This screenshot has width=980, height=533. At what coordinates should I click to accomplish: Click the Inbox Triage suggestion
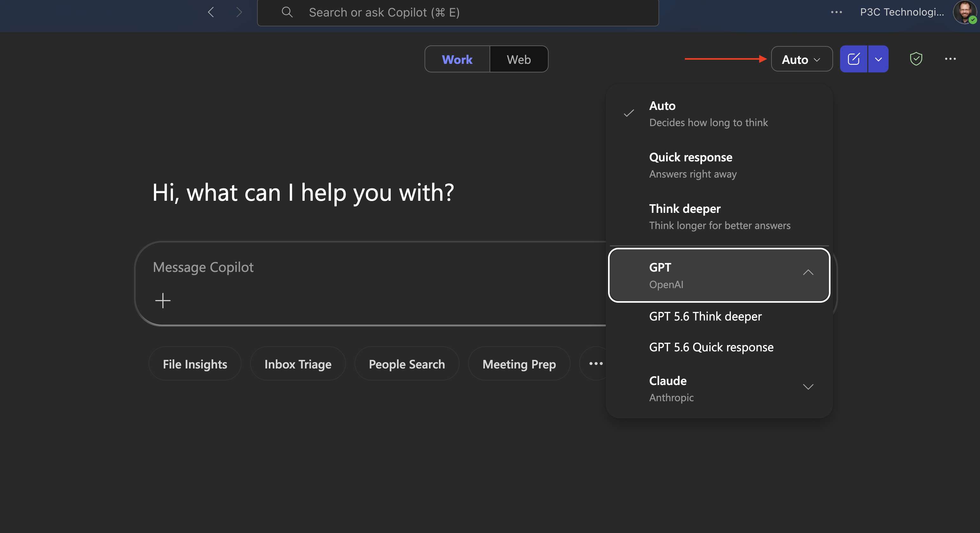point(298,364)
